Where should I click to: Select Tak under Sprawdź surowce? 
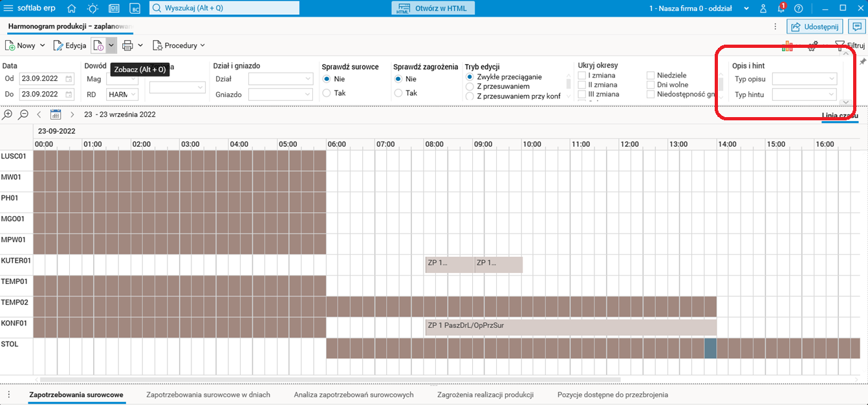327,93
